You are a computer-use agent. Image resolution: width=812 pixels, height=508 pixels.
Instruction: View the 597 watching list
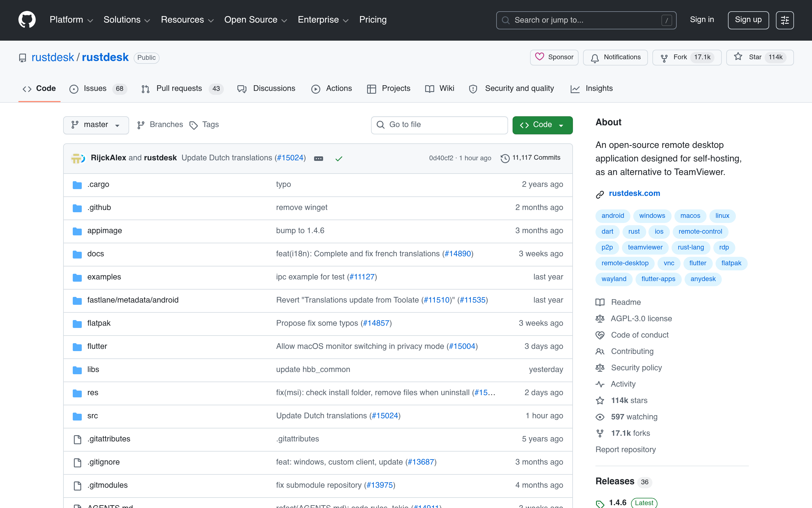coord(626,417)
